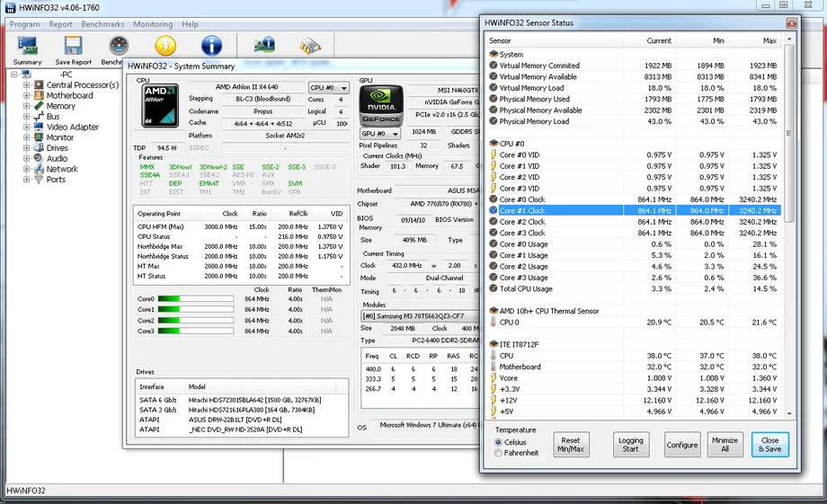Click Minimize All button
Screen dimensions: 827x504
point(725,445)
